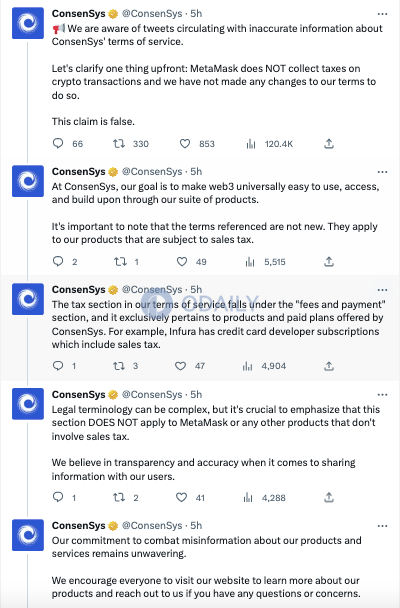Open ConsenSys avatar on the first tweet
400x608 pixels.
(28, 23)
